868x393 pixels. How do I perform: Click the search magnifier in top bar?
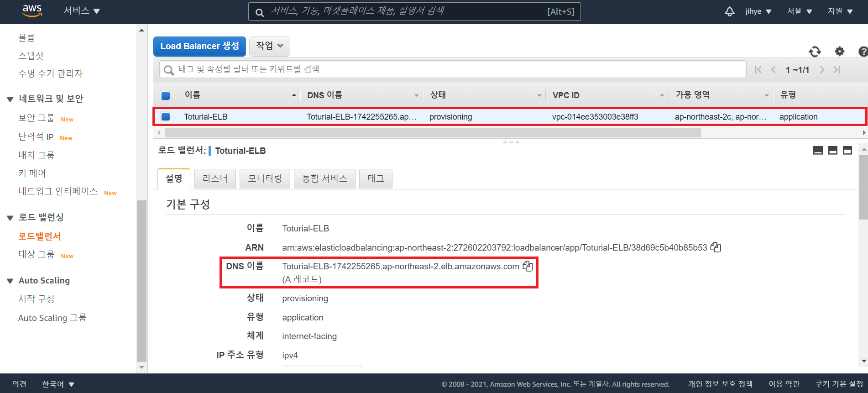259,12
